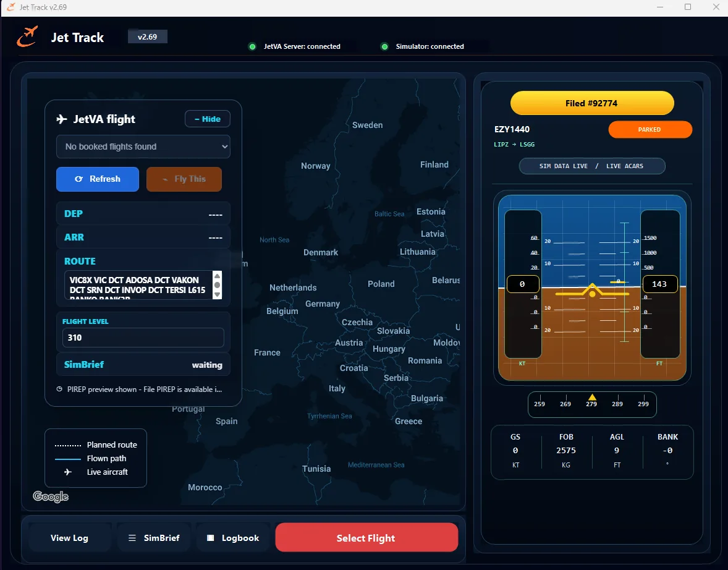Screen dimensions: 728x570
Task: Click the Google logo on map
Action: pyautogui.click(x=51, y=496)
